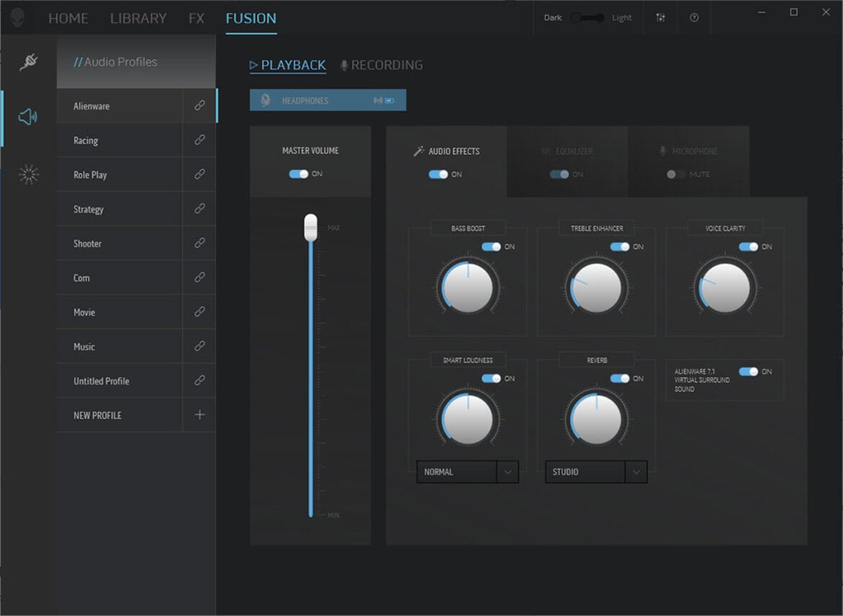Click the Microphone tab mic icon
843x616 pixels.
tap(663, 151)
